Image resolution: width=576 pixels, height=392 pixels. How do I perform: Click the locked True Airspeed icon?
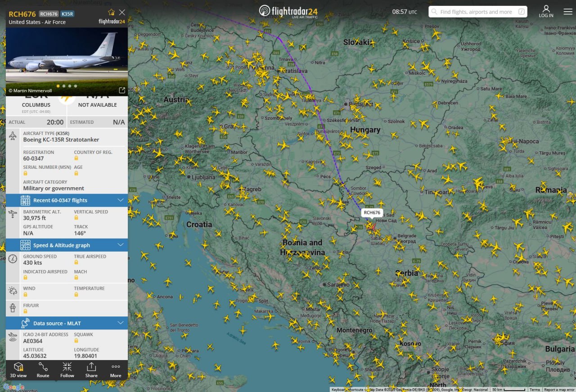(76, 263)
